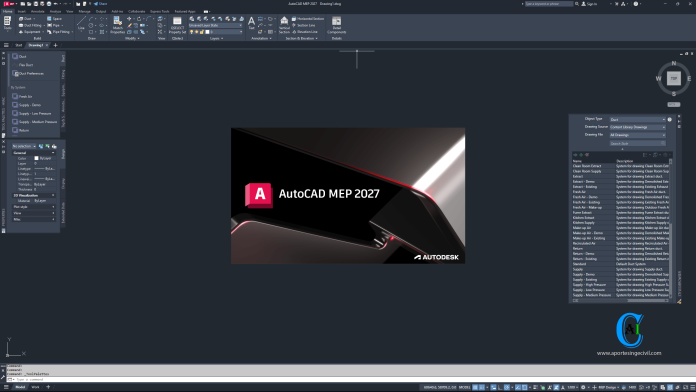The width and height of the screenshot is (696, 392).
Task: Click the Search Style input field
Action: [x=637, y=143]
